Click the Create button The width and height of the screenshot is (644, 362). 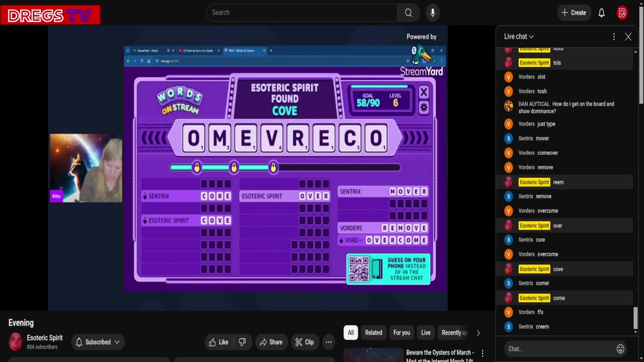click(574, 13)
